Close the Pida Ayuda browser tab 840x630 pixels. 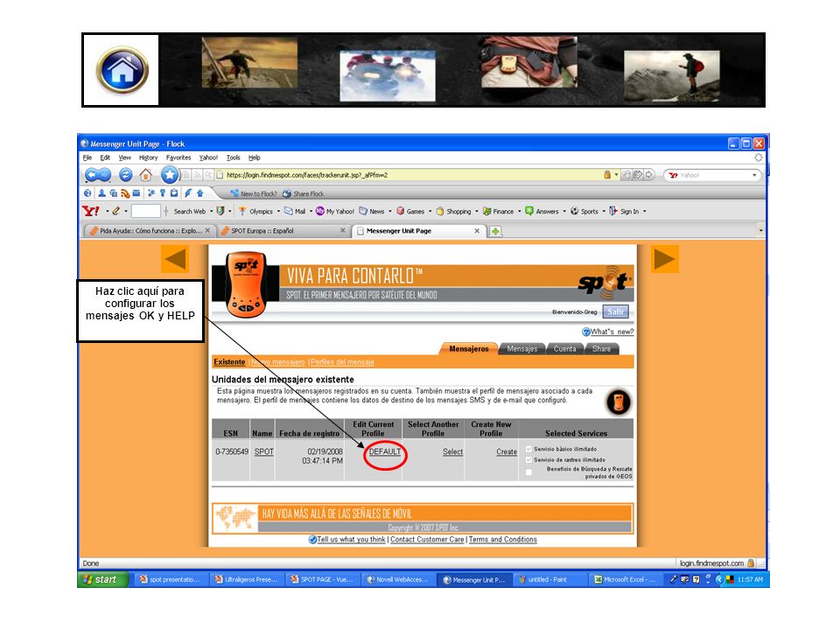click(x=207, y=230)
